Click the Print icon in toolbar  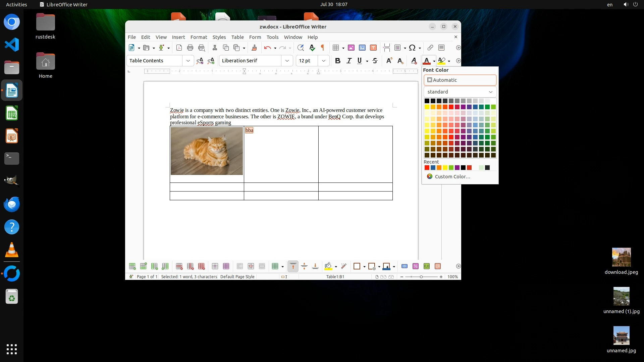point(190,48)
